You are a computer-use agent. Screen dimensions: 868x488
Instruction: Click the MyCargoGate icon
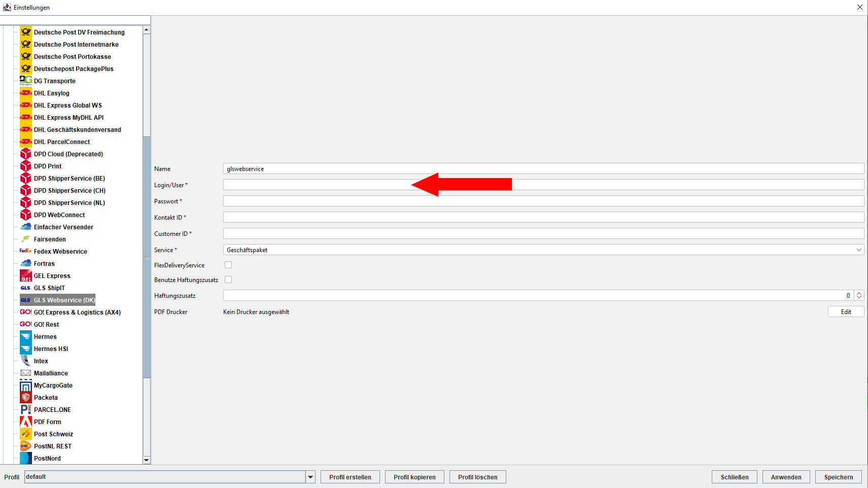coord(26,385)
